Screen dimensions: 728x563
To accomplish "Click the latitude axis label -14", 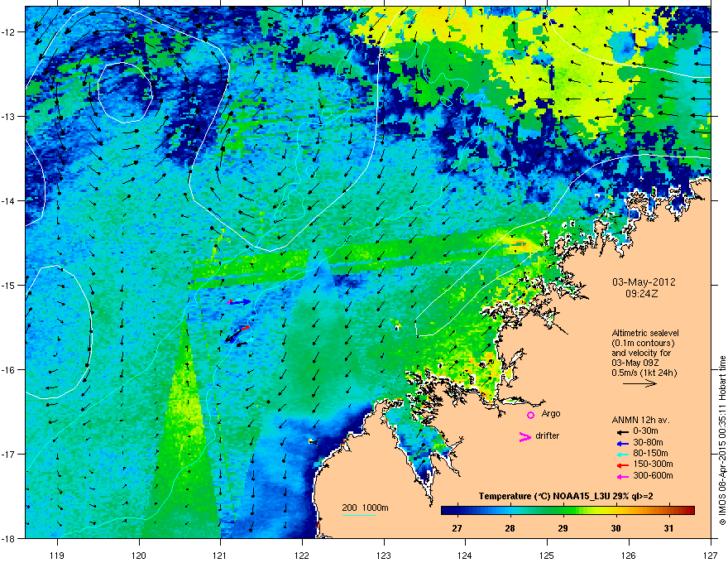I will [x=8, y=200].
